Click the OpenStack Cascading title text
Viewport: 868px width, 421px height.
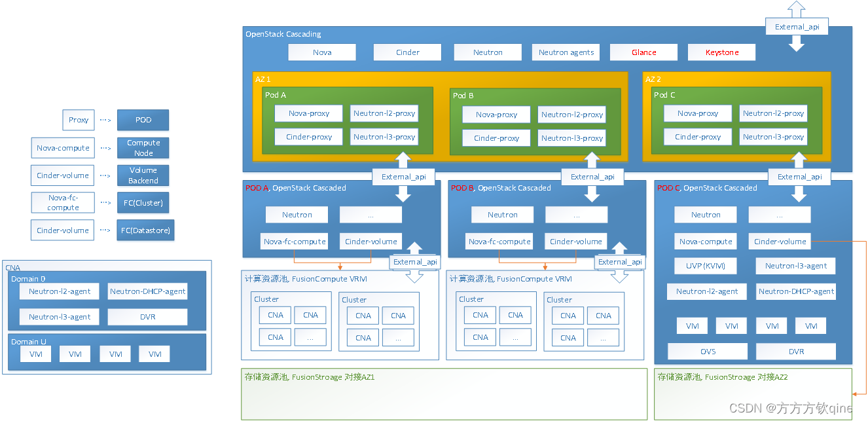[x=283, y=34]
